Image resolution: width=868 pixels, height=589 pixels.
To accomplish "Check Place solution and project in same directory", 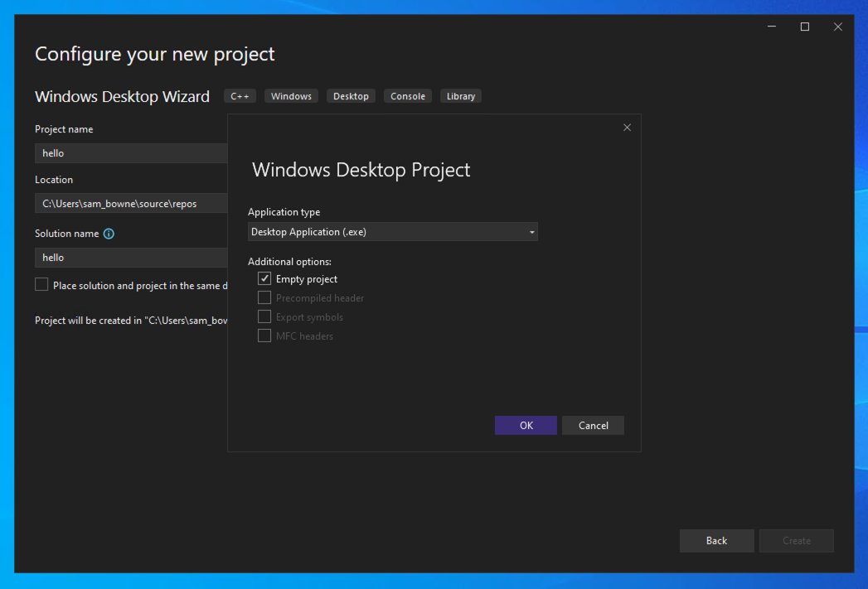I will pyautogui.click(x=41, y=285).
